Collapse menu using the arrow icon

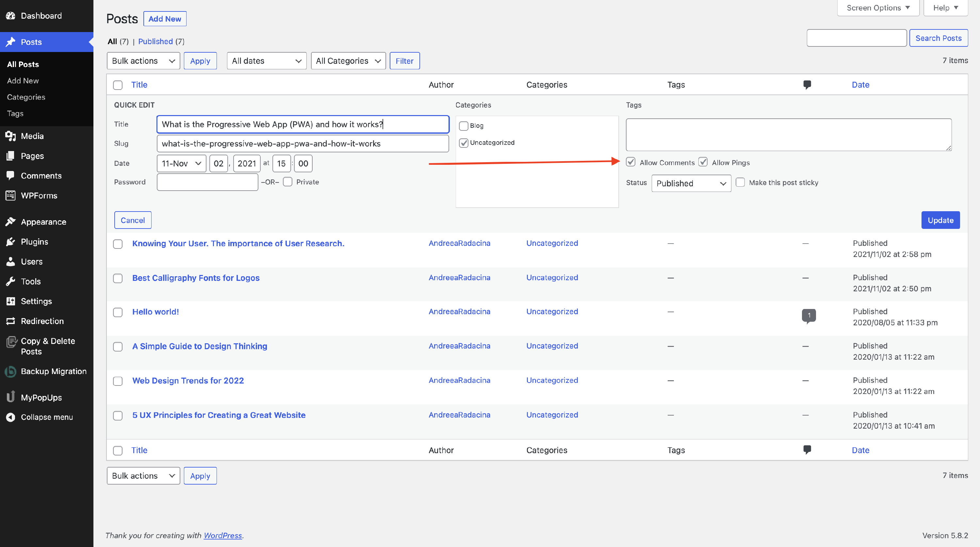pyautogui.click(x=11, y=417)
